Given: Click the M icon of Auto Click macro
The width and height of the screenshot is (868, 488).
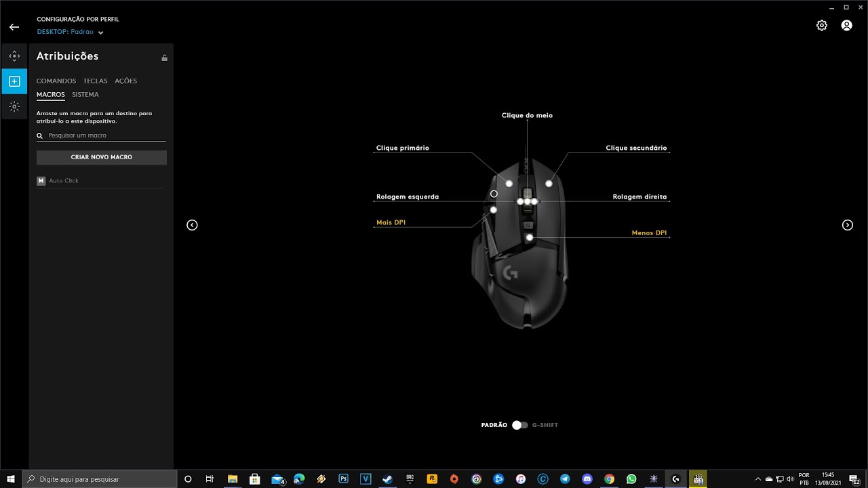Looking at the screenshot, I should 41,181.
